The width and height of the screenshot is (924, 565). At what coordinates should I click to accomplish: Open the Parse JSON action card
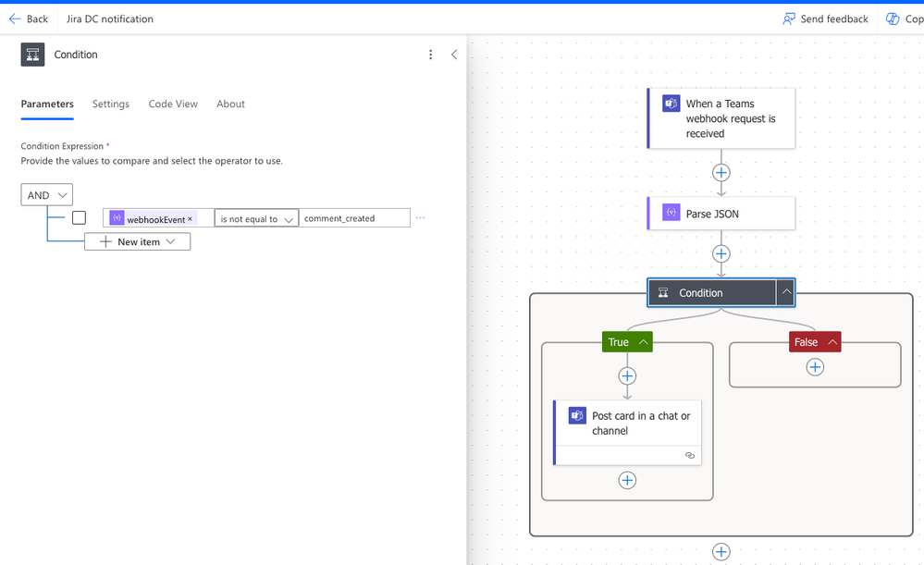pyautogui.click(x=721, y=214)
